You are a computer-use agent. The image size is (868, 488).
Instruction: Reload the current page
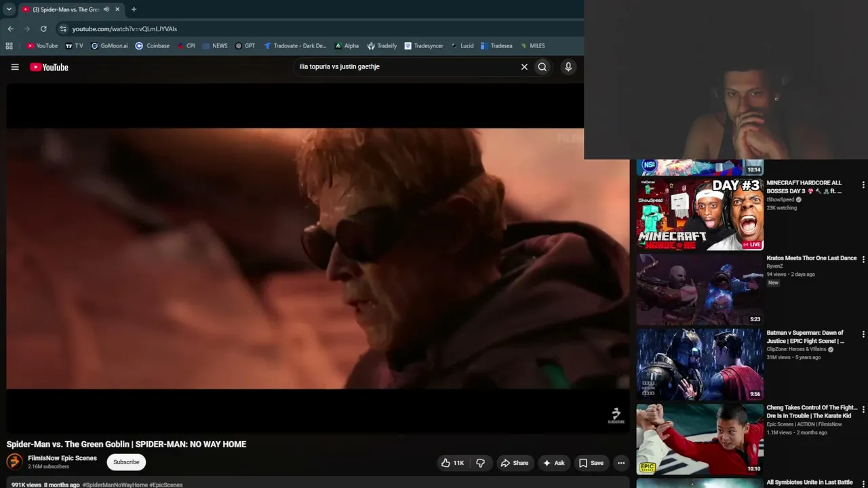tap(43, 28)
